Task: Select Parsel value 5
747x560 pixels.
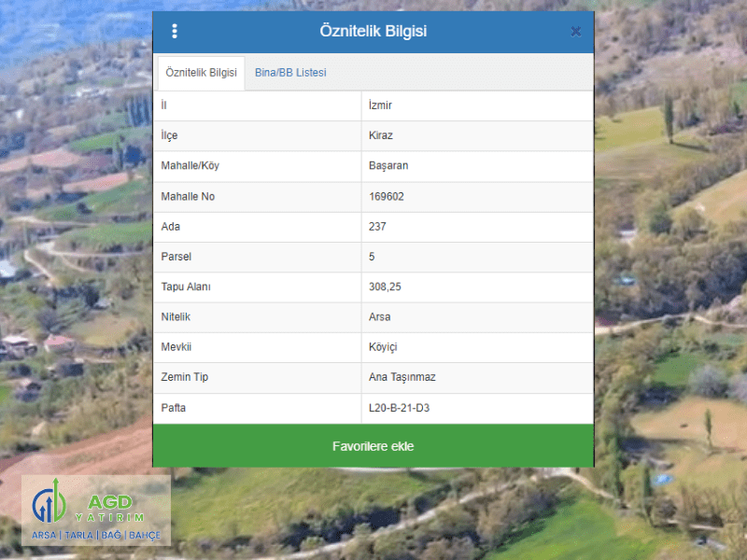Action: pyautogui.click(x=372, y=257)
